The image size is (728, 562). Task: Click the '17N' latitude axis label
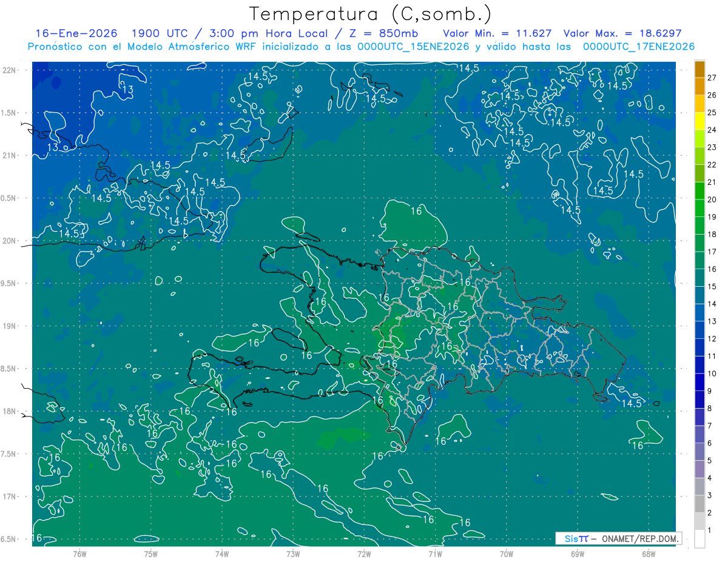tap(10, 497)
